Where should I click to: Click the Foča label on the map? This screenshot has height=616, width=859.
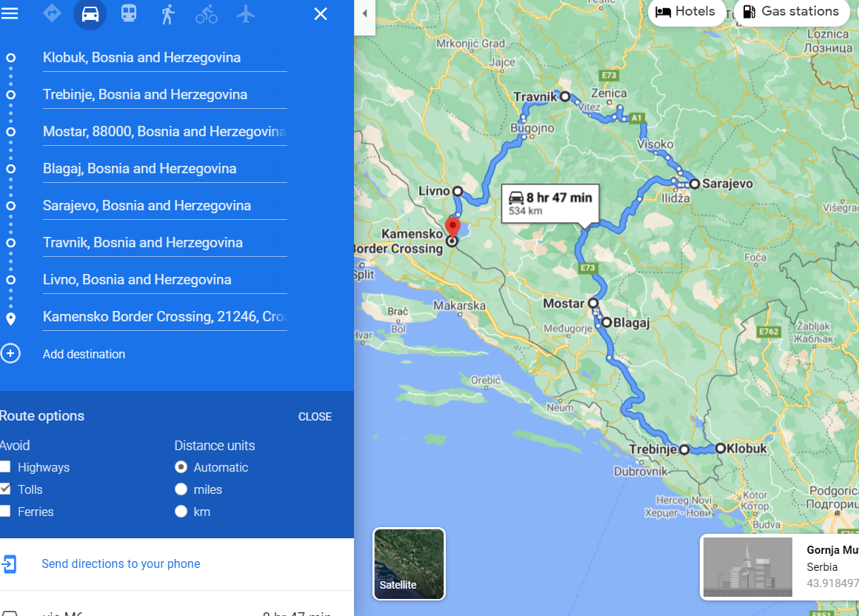(x=755, y=258)
